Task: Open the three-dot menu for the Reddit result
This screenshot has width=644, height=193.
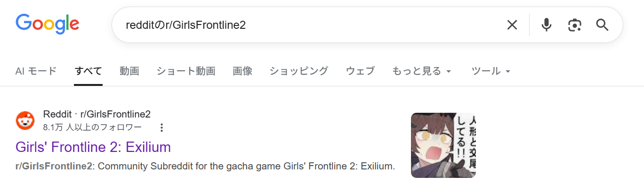Action: (161, 127)
